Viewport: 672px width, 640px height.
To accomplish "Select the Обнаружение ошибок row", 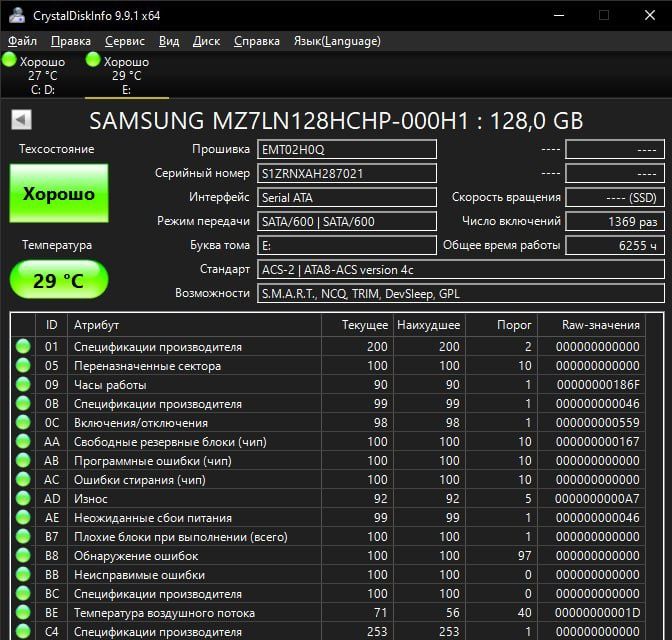I will (328, 556).
